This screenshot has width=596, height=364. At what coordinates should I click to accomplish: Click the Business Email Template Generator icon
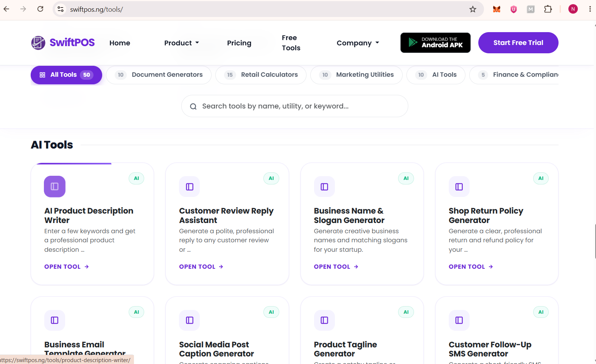click(x=54, y=320)
